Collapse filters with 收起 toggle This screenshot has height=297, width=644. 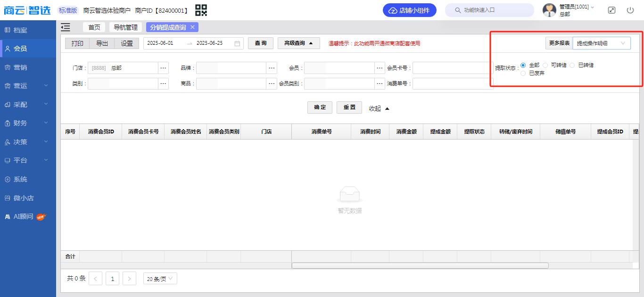[380, 108]
